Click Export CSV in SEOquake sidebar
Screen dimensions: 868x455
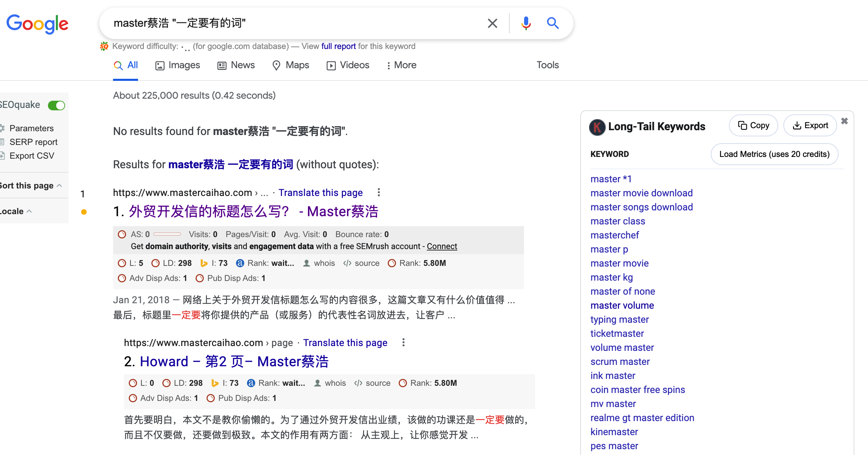coord(32,156)
